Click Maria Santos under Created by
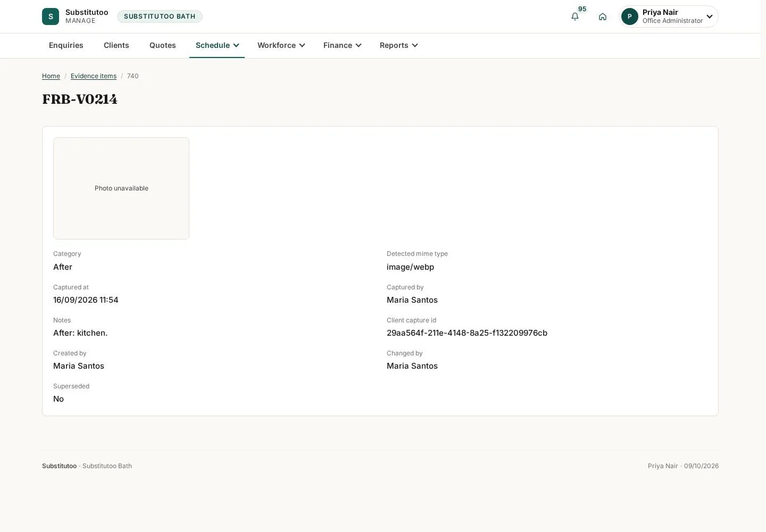Screen dimensions: 766x532 (x=79, y=366)
